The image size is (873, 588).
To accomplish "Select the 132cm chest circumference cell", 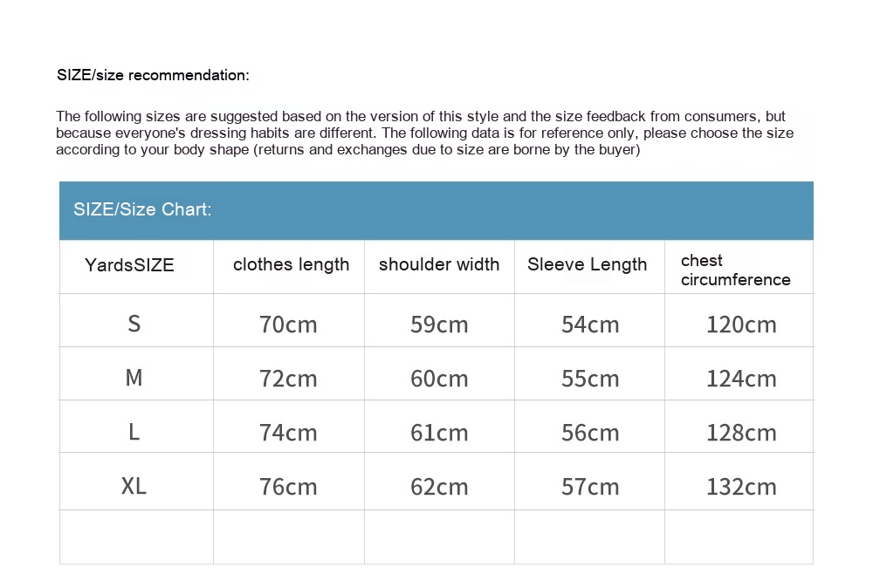I will (741, 487).
